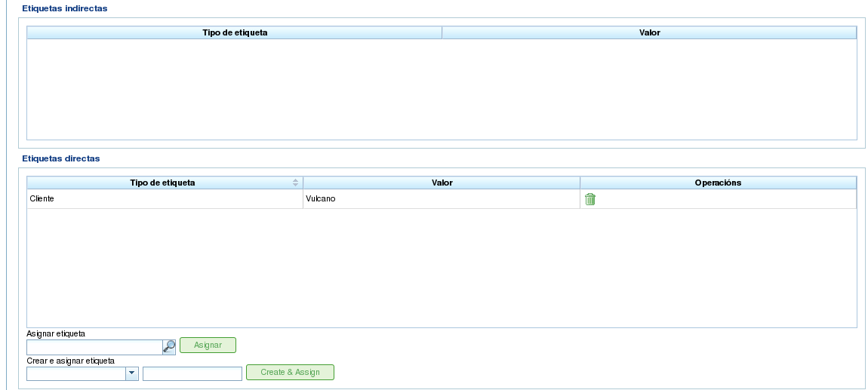The image size is (868, 390).
Task: Click Valor header in Etiquetas directas table
Action: click(442, 183)
